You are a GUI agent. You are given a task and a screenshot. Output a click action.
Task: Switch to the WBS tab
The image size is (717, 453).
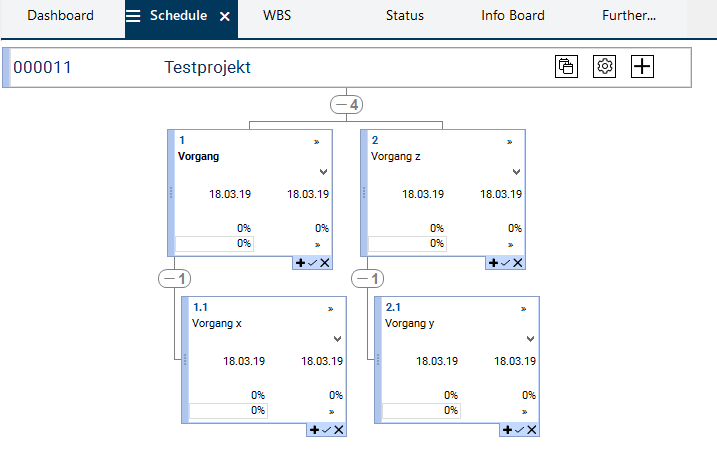coord(277,16)
